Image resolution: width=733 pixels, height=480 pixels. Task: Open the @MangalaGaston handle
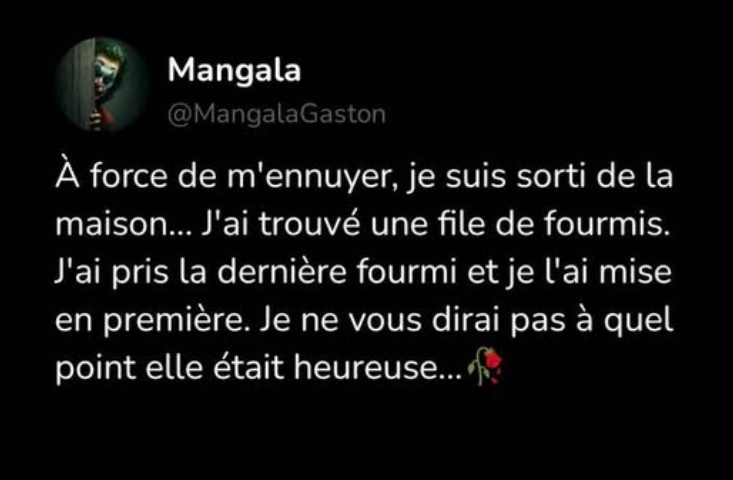[277, 114]
